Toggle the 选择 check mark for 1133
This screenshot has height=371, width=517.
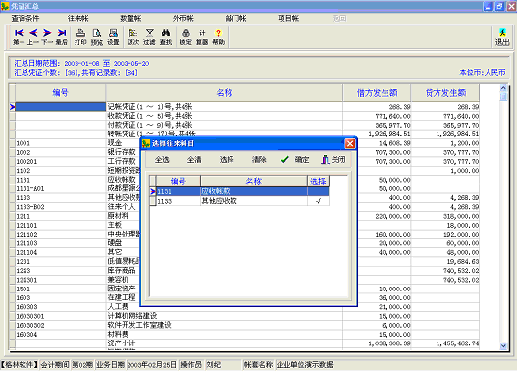pyautogui.click(x=318, y=201)
